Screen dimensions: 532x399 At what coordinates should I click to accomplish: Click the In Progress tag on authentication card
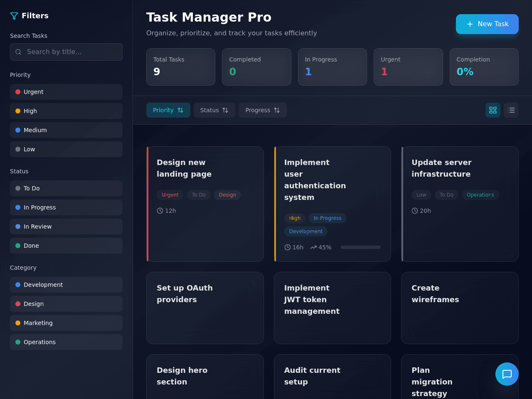coord(328,218)
